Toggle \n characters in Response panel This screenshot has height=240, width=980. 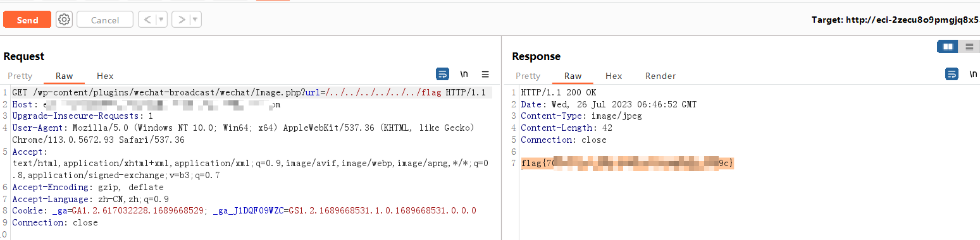[972, 74]
